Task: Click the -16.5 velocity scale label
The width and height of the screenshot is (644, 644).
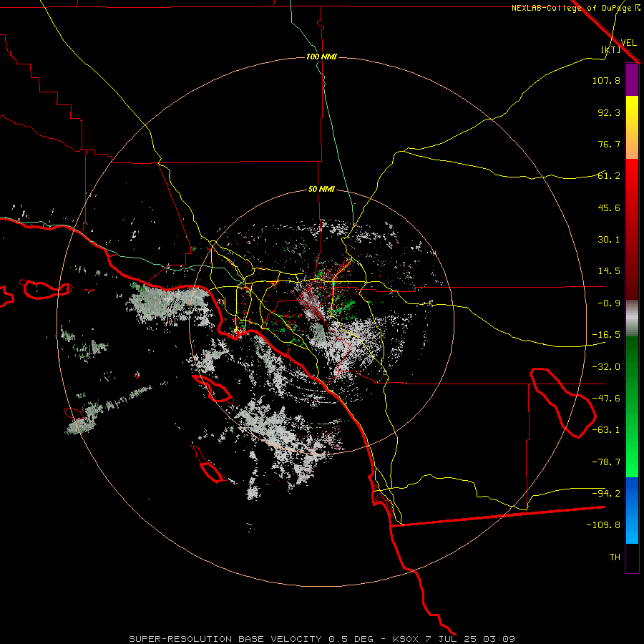Action: (606, 335)
